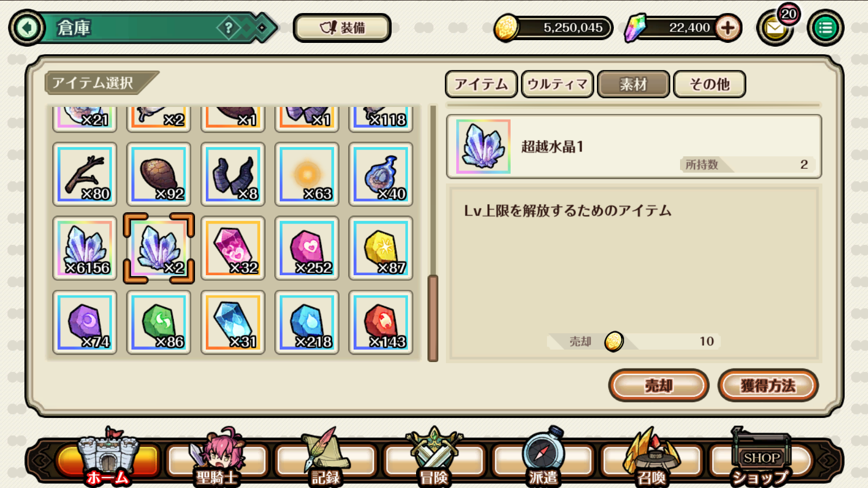Switch to the ウルティマ tab
Image resolution: width=868 pixels, height=488 pixels.
click(557, 84)
